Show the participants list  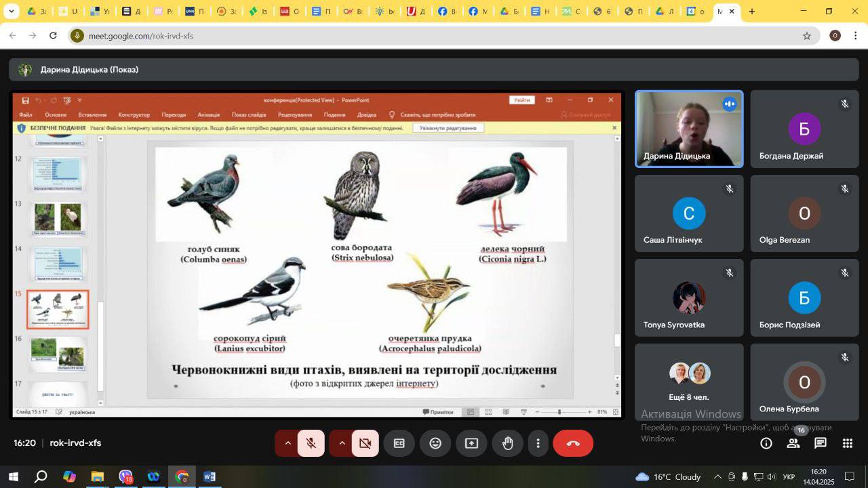pos(793,443)
